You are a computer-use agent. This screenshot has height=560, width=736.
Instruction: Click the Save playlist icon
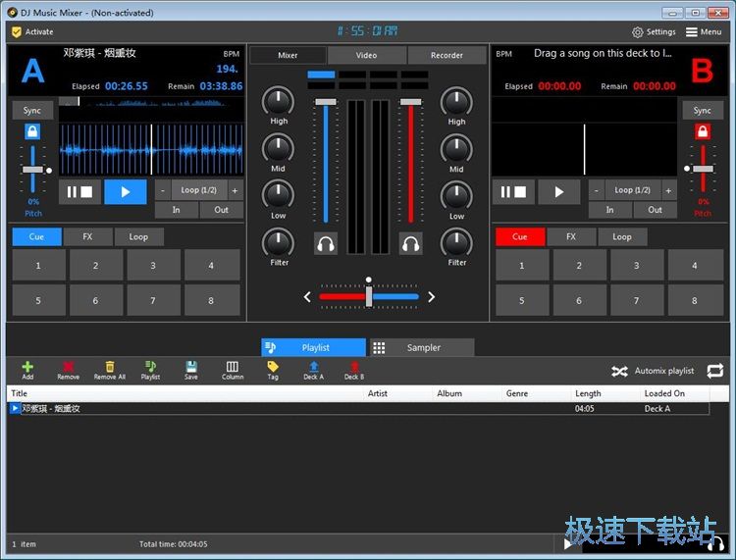[x=190, y=368]
